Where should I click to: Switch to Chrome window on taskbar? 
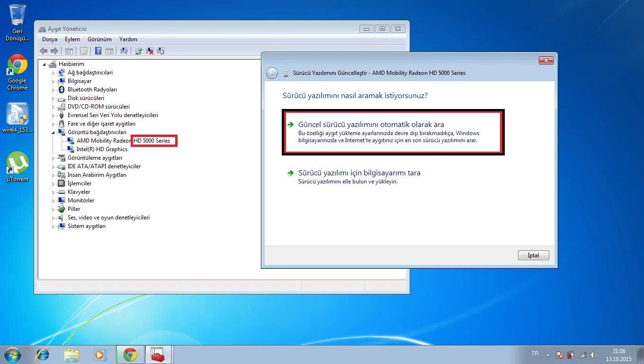tap(130, 355)
